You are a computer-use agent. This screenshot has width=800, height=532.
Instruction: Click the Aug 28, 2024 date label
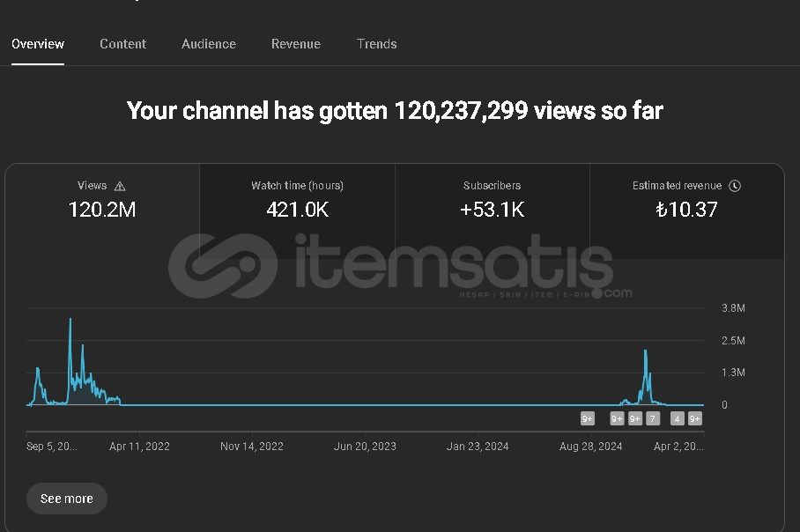[x=591, y=447]
